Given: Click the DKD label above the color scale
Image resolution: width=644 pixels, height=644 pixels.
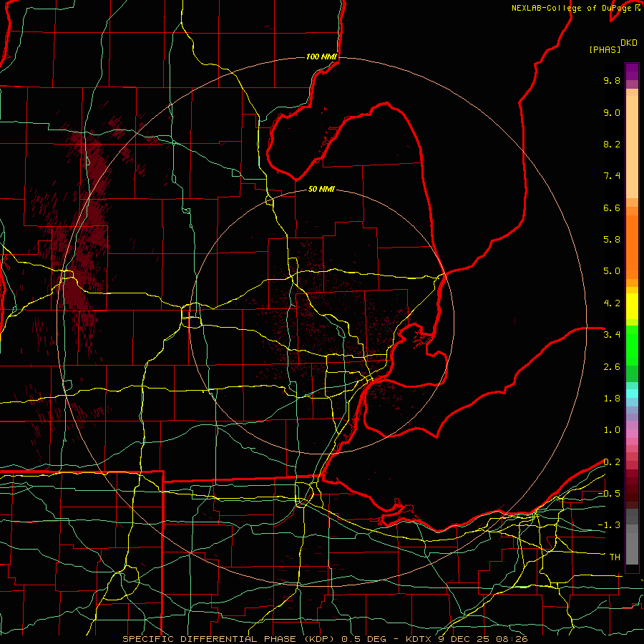Looking at the screenshot, I should [629, 43].
